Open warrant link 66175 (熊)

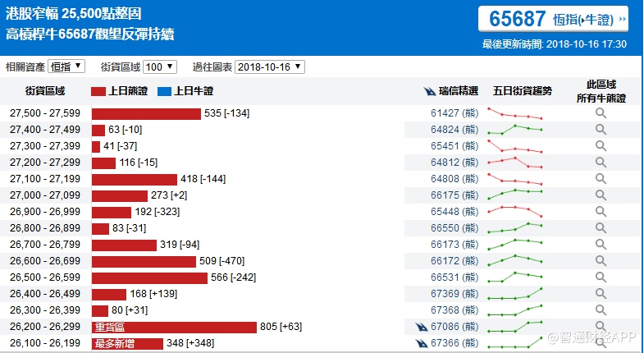coord(454,195)
